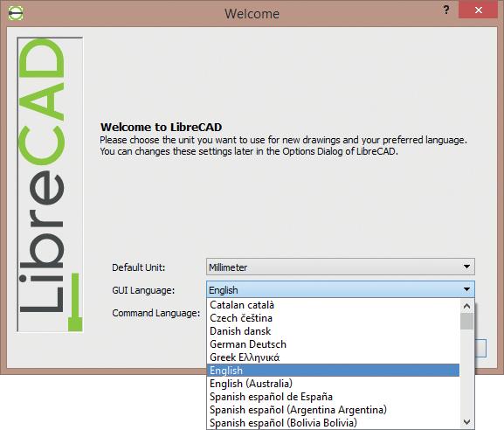Choose Catalan català from the list

tap(334, 305)
